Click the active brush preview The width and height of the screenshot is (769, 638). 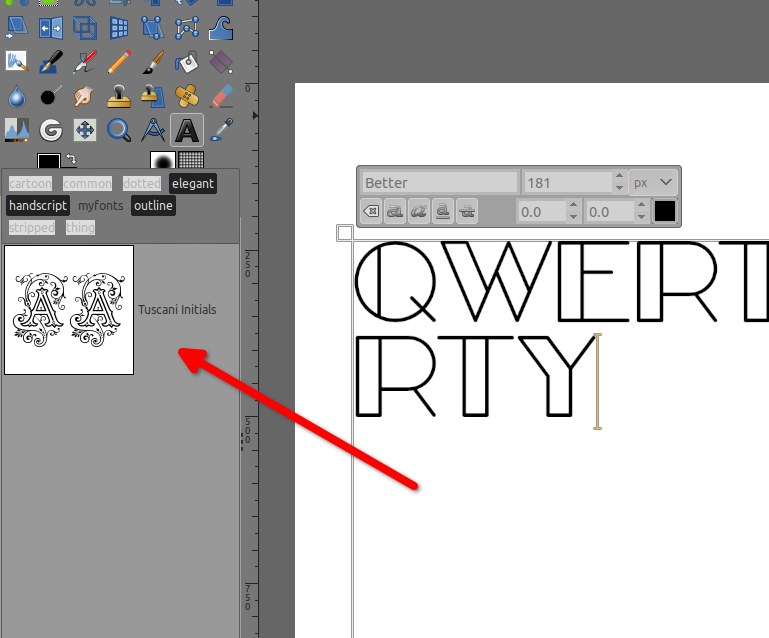(x=163, y=159)
